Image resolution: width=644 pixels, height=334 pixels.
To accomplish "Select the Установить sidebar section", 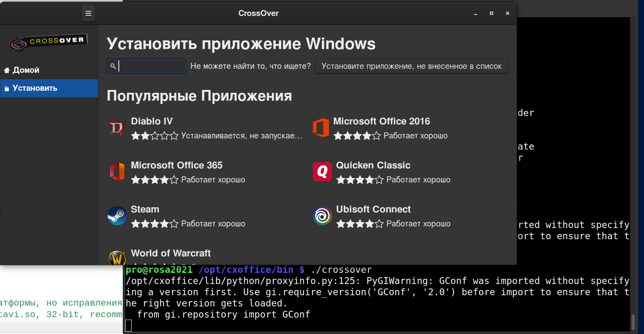I will click(x=49, y=88).
